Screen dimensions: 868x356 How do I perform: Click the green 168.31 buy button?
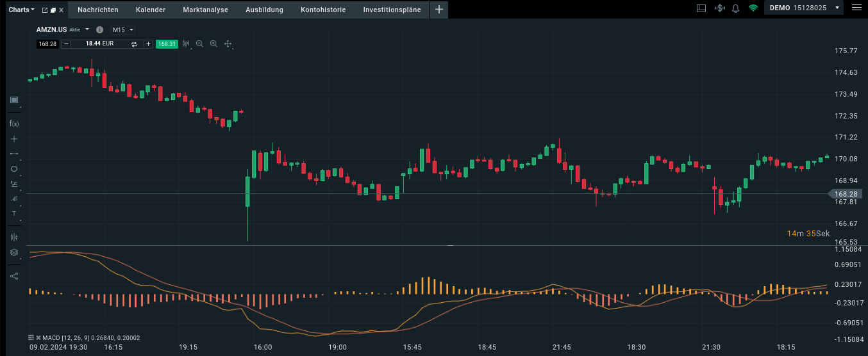click(167, 44)
